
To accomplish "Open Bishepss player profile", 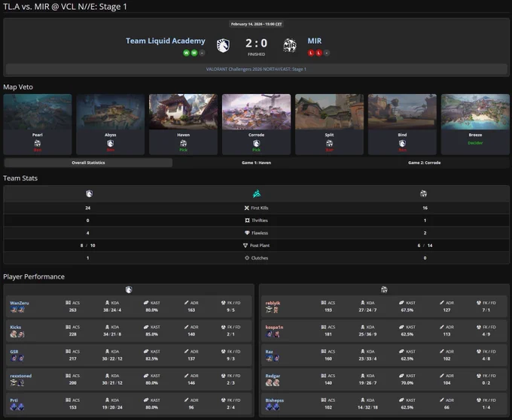I will coord(275,400).
